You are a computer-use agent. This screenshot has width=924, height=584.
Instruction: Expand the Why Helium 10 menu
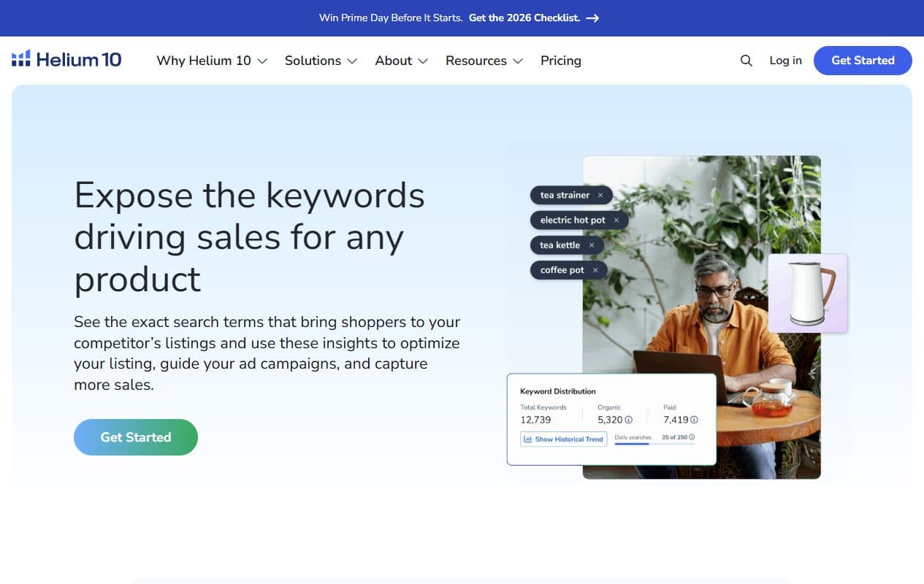click(x=212, y=61)
